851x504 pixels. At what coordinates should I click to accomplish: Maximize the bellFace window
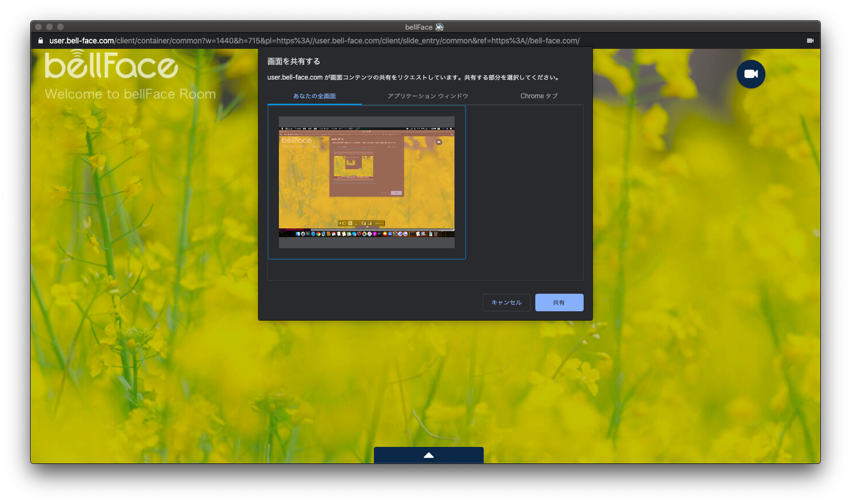[60, 27]
